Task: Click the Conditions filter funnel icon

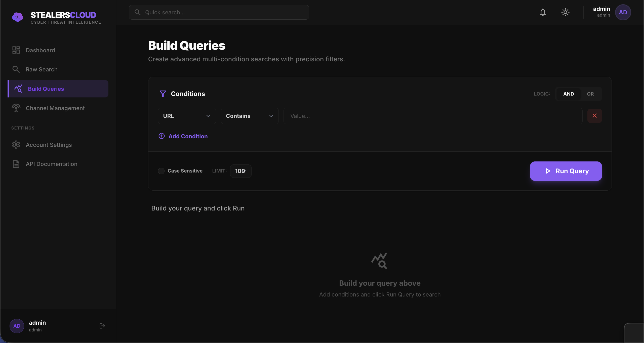Action: [163, 94]
